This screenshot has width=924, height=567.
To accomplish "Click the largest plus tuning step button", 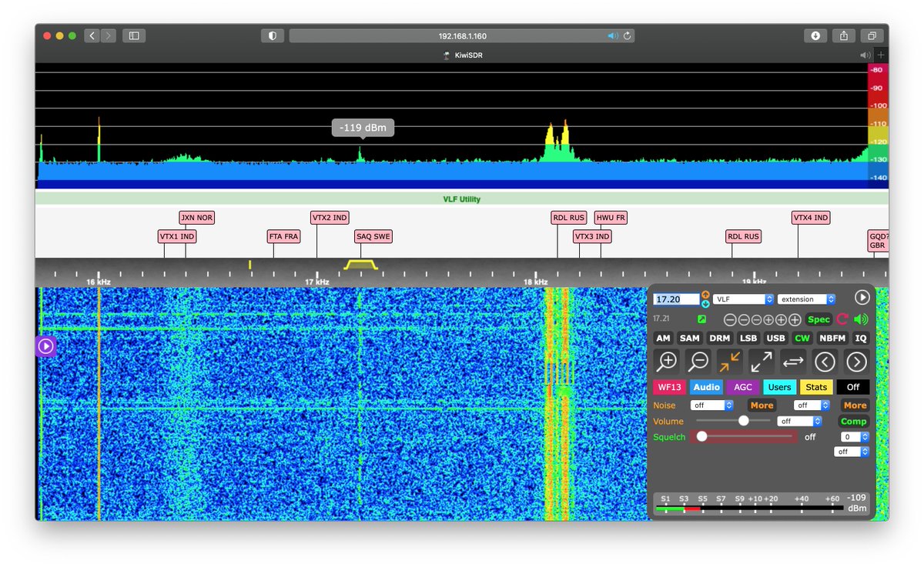I will [x=795, y=319].
